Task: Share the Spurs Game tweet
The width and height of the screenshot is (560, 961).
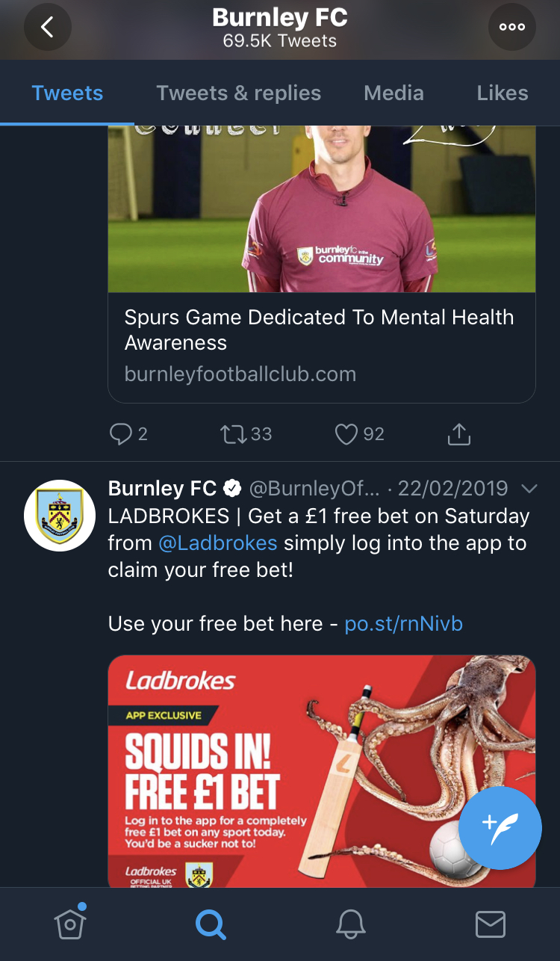Action: point(458,434)
